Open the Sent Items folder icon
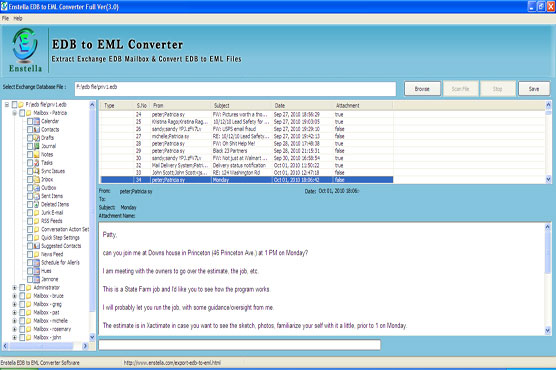556x370 pixels. 37,196
